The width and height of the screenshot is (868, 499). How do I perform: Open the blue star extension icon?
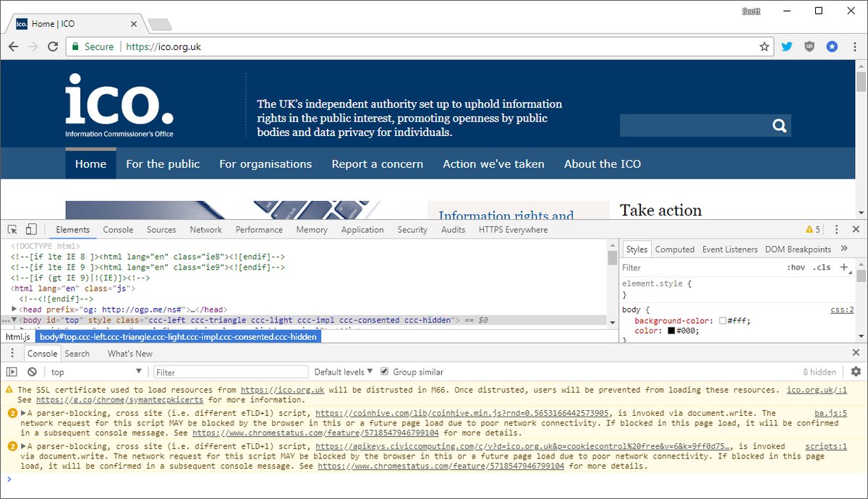click(832, 46)
